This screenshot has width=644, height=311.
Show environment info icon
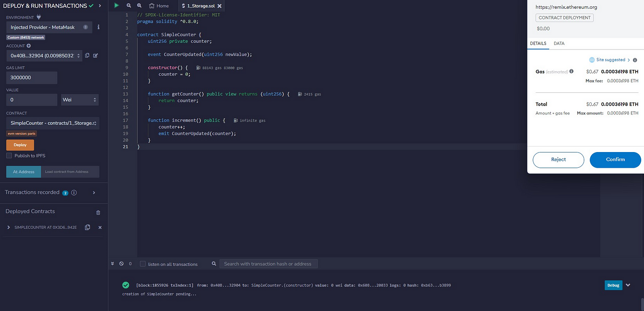[98, 27]
